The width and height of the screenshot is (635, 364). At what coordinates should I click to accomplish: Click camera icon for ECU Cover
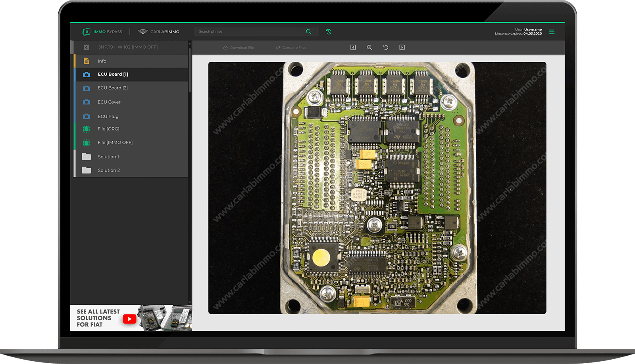coord(86,102)
